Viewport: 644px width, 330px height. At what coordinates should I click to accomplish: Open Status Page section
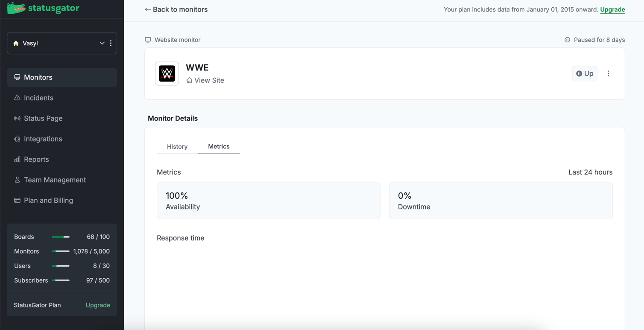(62, 118)
